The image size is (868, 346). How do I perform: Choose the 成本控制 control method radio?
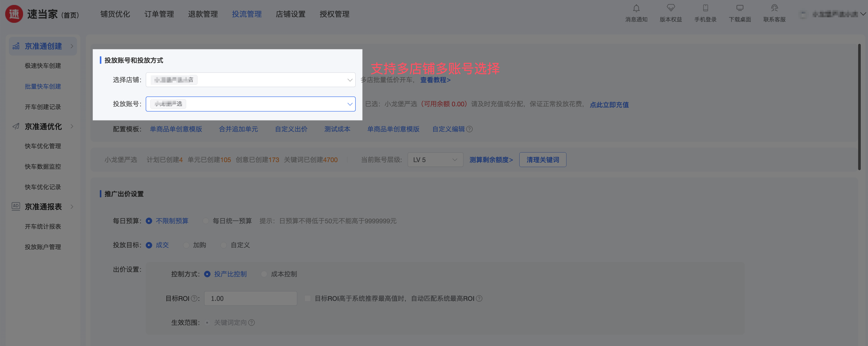point(264,274)
